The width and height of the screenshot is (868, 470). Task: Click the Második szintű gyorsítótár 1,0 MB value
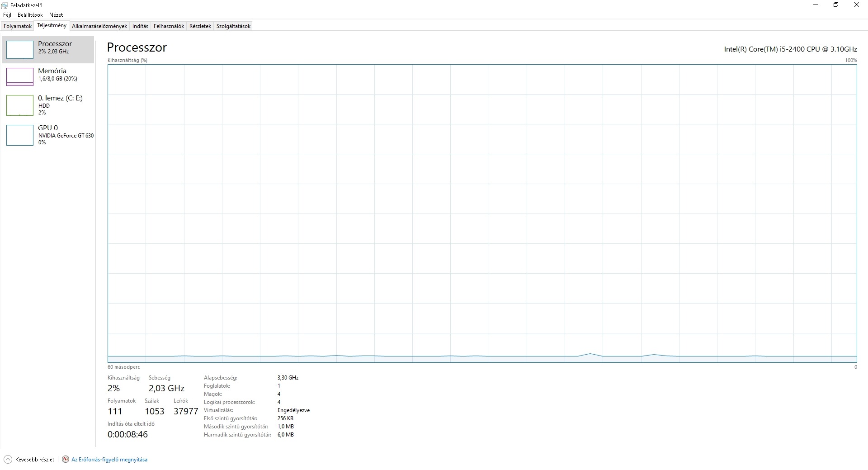(285, 427)
